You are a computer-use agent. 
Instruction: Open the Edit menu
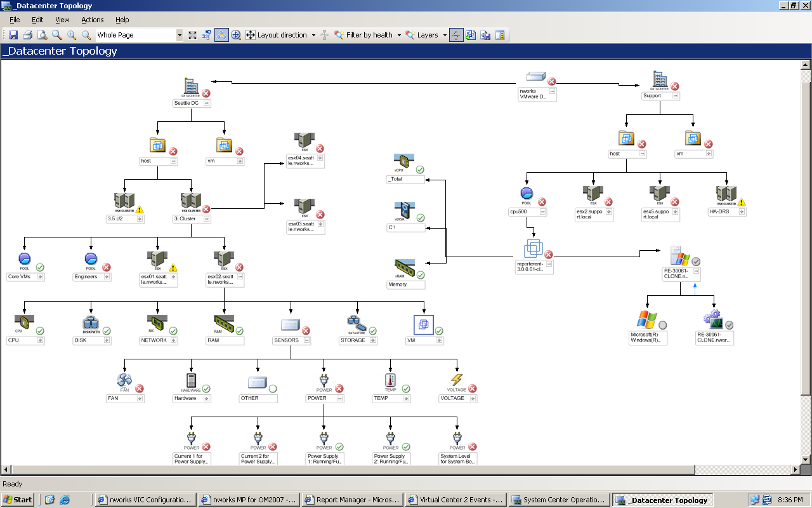tap(37, 20)
